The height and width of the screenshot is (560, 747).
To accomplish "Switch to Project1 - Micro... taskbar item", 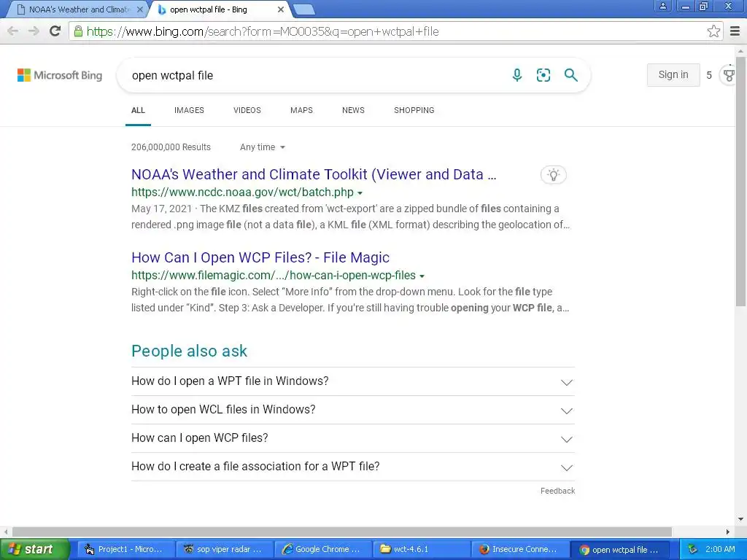I will [126, 550].
